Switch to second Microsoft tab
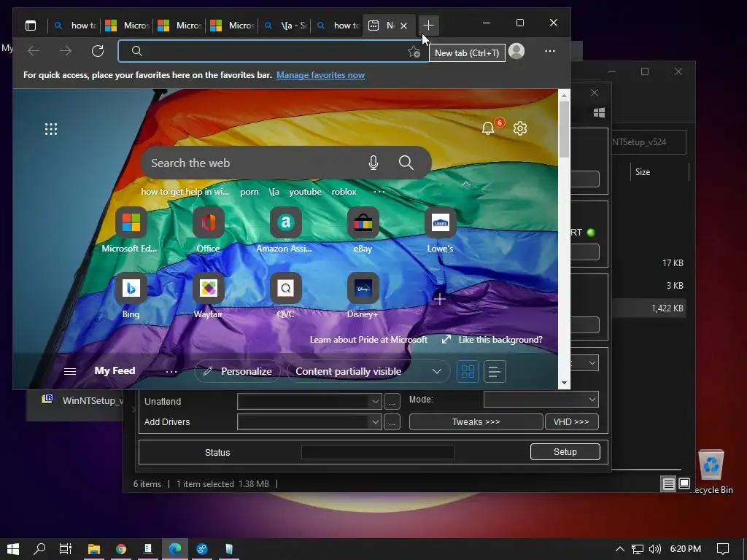This screenshot has height=560, width=747. tap(179, 26)
